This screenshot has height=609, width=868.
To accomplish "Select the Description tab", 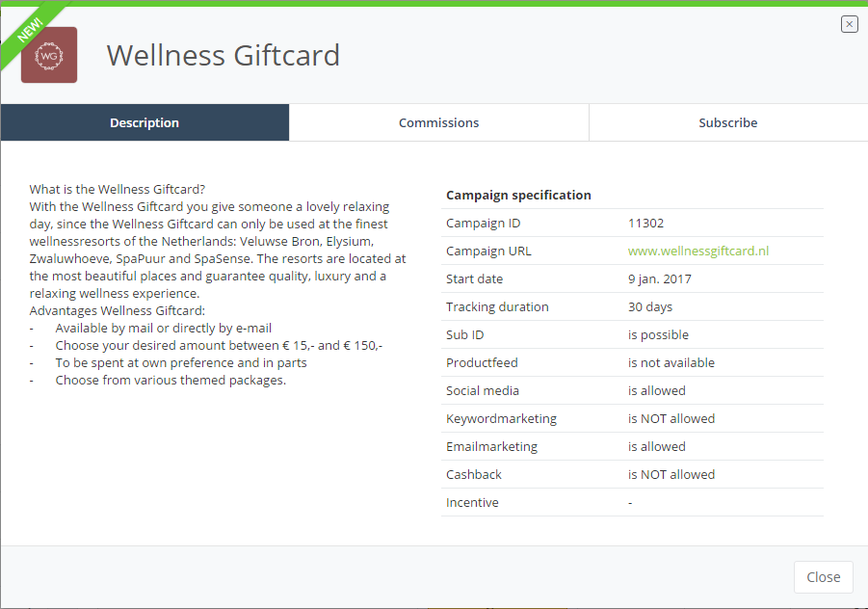I will tap(145, 122).
